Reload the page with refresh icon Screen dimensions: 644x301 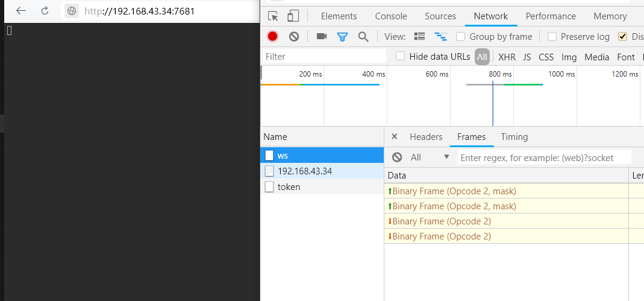[45, 11]
